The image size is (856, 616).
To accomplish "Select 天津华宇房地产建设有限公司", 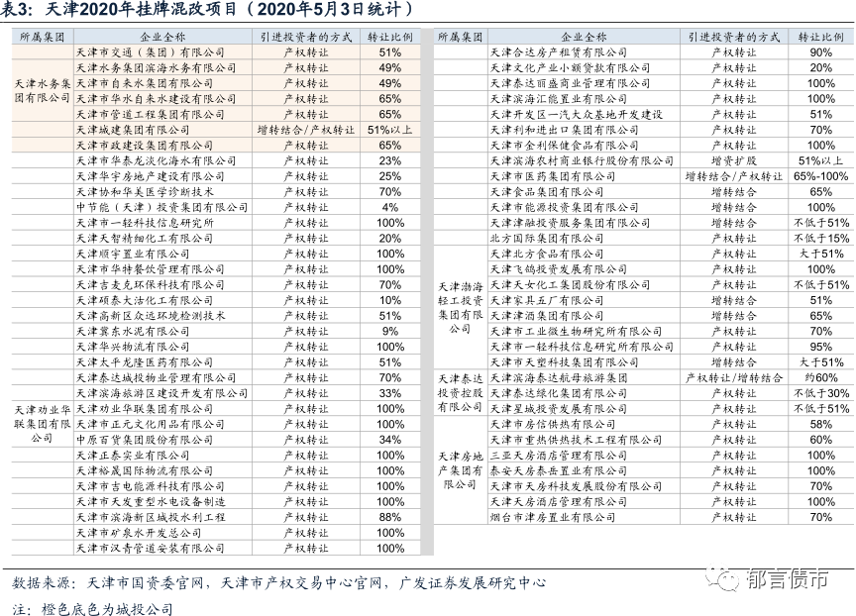I will [x=151, y=176].
